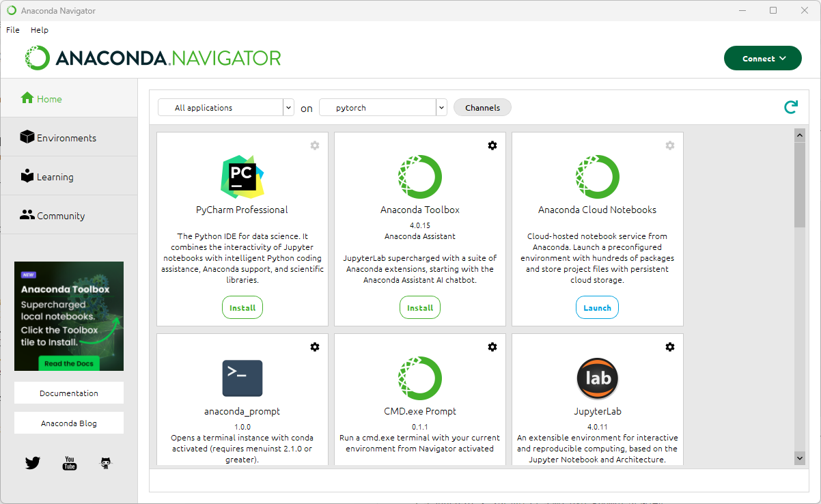Click the Home house icon

click(27, 98)
